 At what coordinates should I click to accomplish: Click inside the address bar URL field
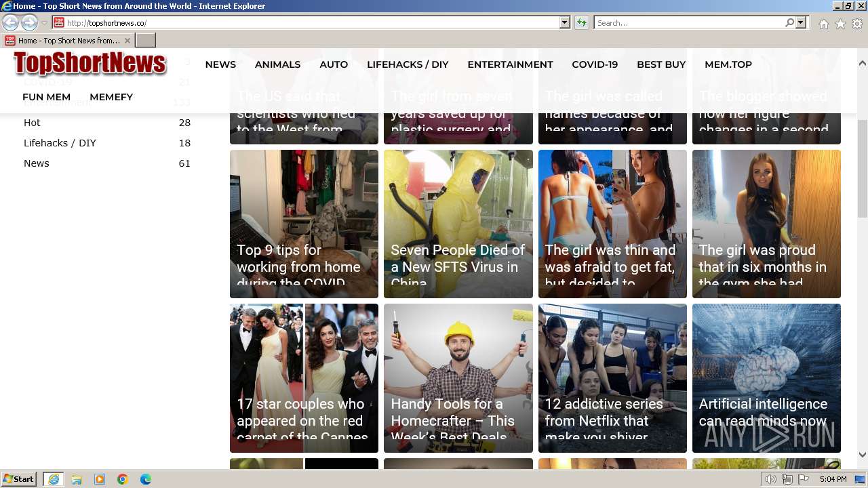[x=312, y=22]
